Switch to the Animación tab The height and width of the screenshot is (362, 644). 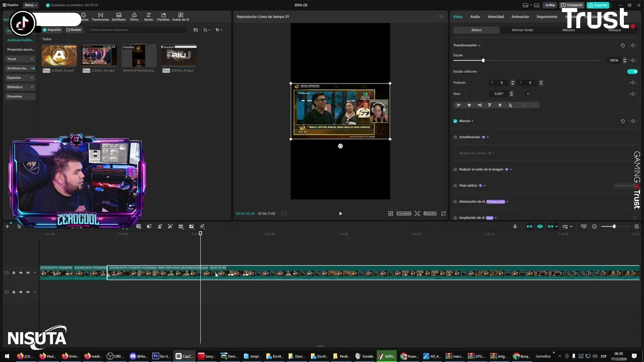click(520, 17)
